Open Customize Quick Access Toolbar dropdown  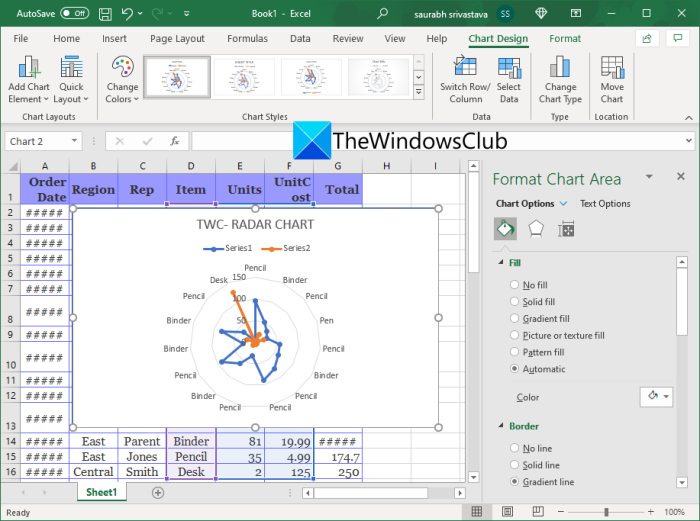pos(187,14)
